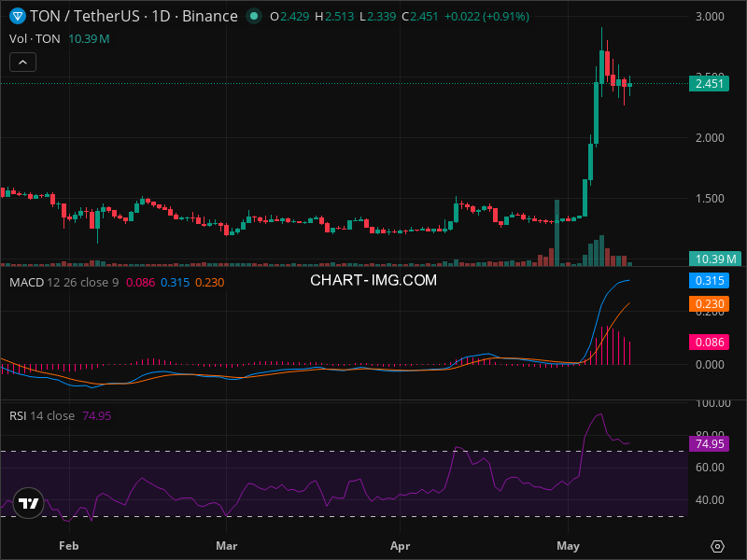Click the 0.000 MACD axis label
The image size is (747, 560).
710,365
